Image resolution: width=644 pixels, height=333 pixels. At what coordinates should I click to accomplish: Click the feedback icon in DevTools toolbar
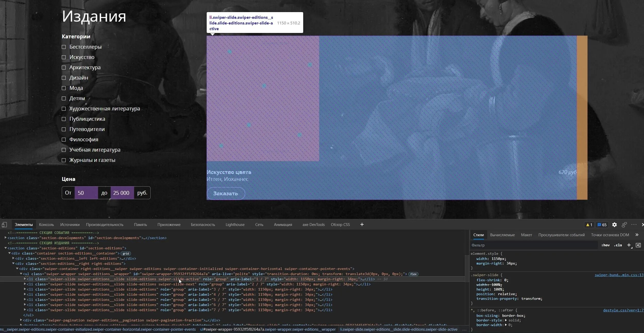624,225
